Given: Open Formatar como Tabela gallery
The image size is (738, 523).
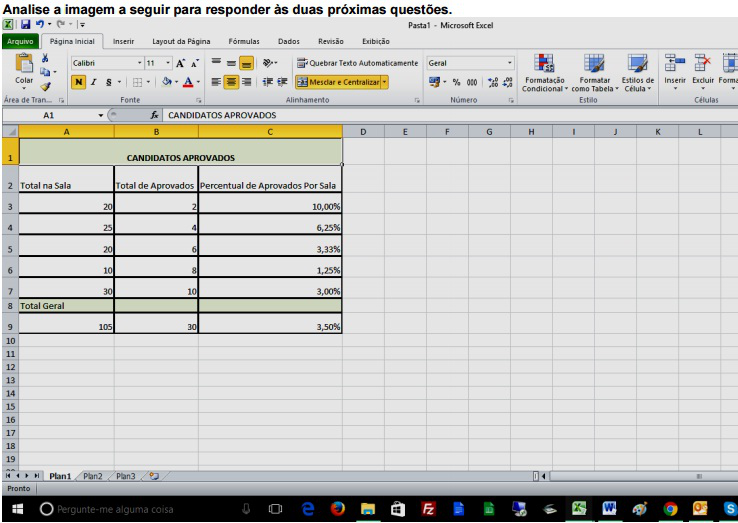Looking at the screenshot, I should coord(595,66).
